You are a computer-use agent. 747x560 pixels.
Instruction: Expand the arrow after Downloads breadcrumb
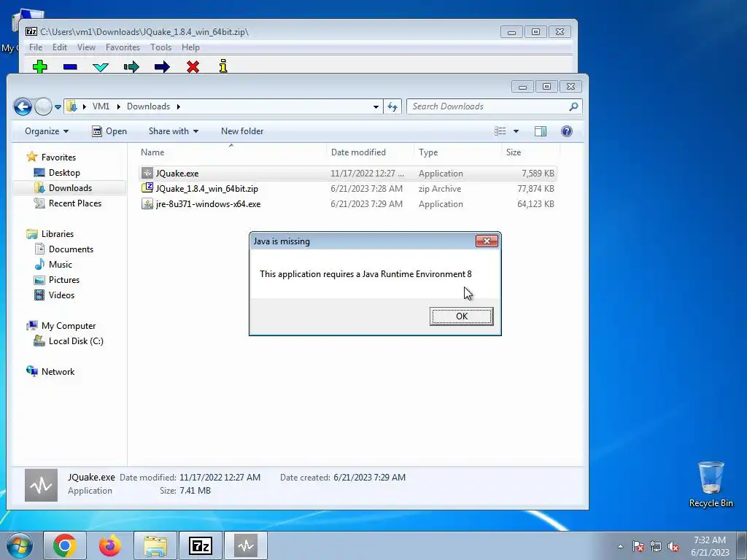pos(178,106)
